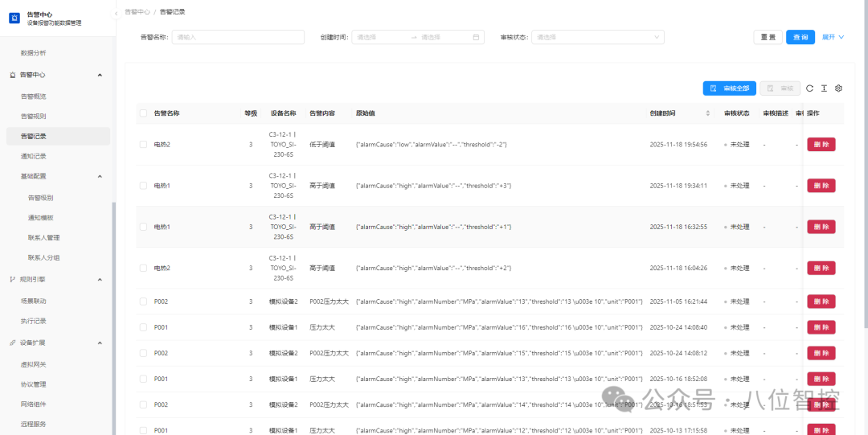The image size is (868, 435).
Task: Focus the 告警名称 input field
Action: click(238, 37)
